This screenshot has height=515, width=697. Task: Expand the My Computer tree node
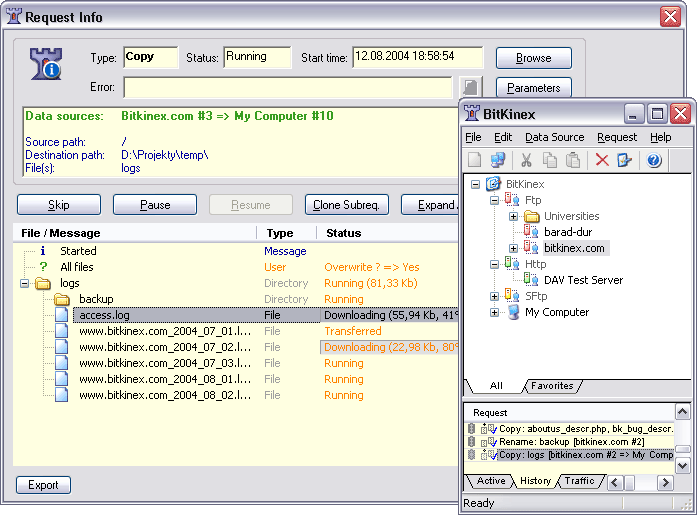[x=494, y=312]
